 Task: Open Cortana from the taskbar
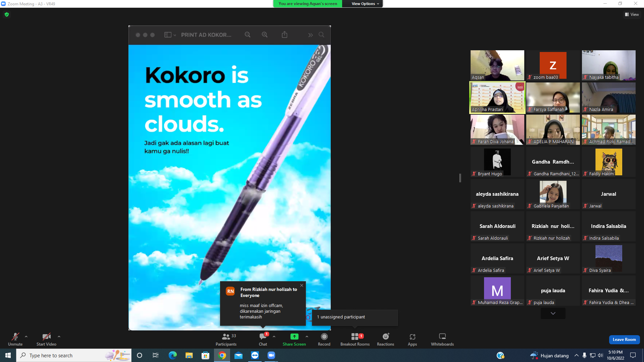pos(140,355)
